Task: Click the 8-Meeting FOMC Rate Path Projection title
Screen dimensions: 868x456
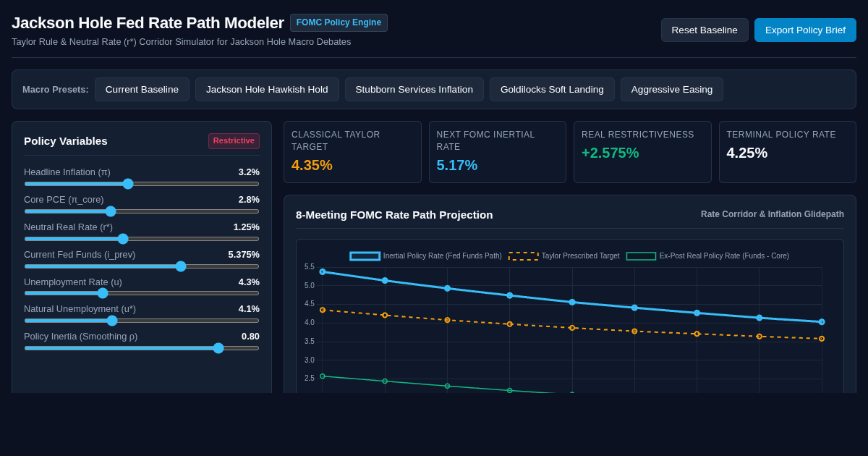Action: click(394, 215)
